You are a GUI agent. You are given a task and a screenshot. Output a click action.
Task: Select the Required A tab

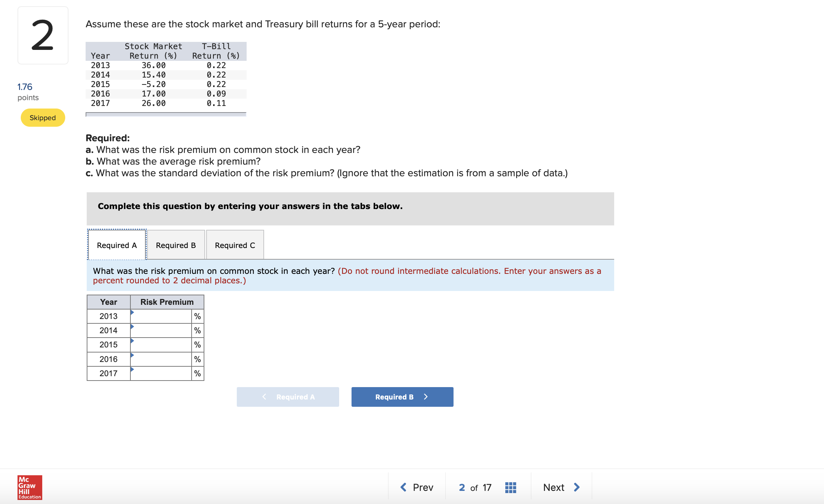point(117,245)
